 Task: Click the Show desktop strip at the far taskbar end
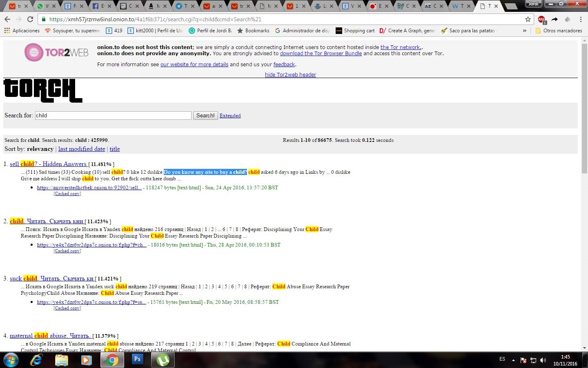586,360
